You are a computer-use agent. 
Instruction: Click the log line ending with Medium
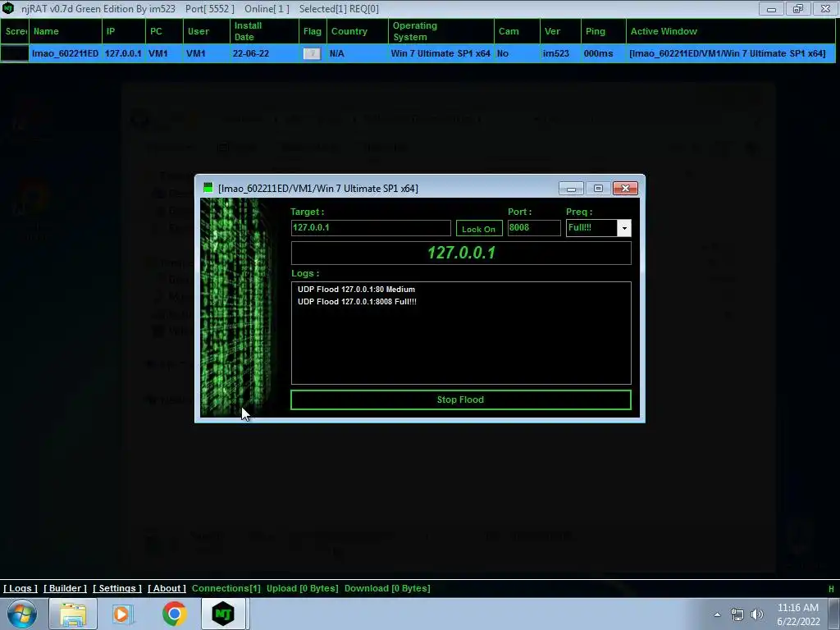pyautogui.click(x=356, y=290)
